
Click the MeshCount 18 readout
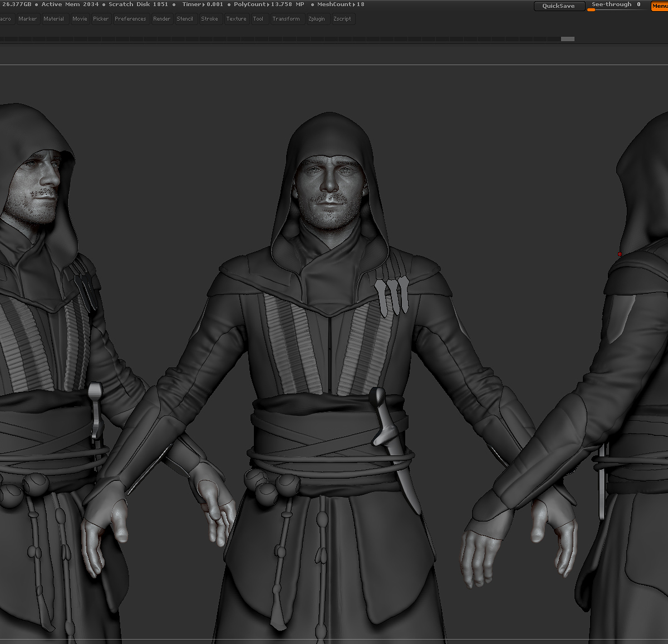point(341,4)
